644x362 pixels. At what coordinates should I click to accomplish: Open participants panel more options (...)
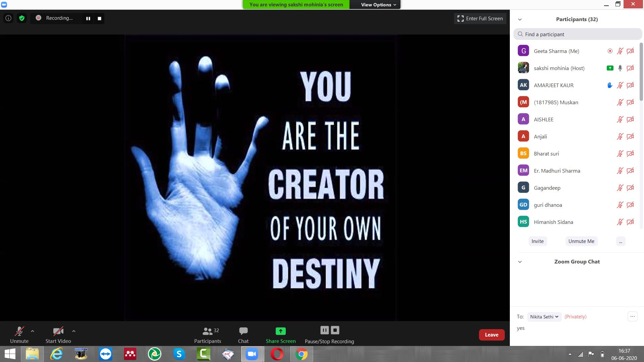pos(621,241)
